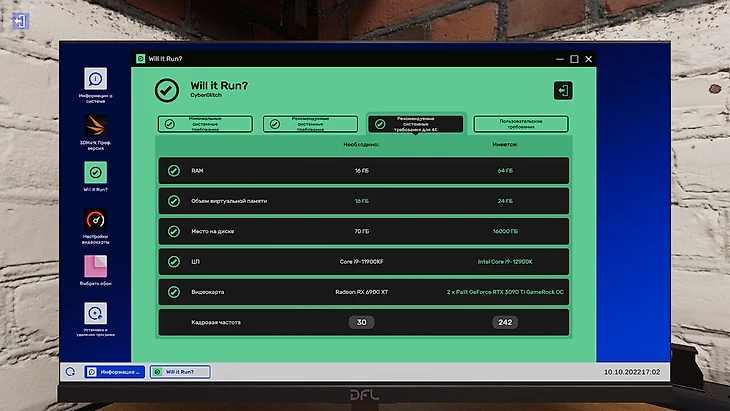Minimize the Will it Run? window
Screen dimensions: 730x411
point(560,59)
